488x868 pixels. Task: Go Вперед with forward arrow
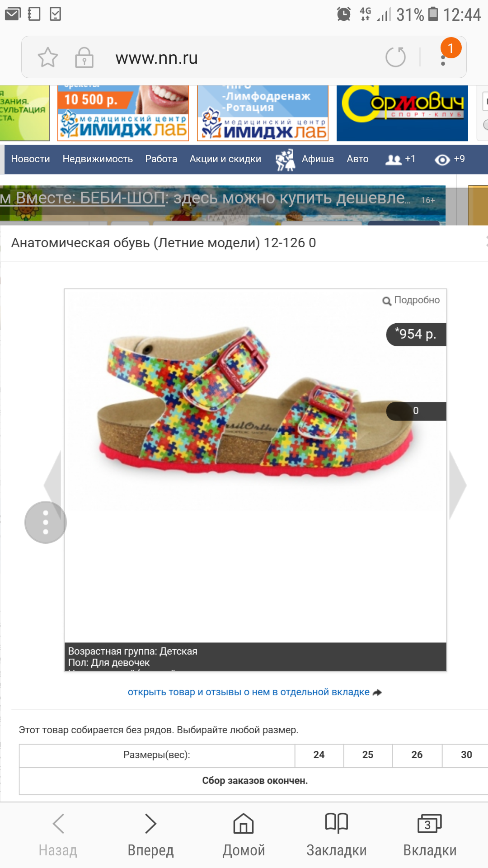click(150, 835)
